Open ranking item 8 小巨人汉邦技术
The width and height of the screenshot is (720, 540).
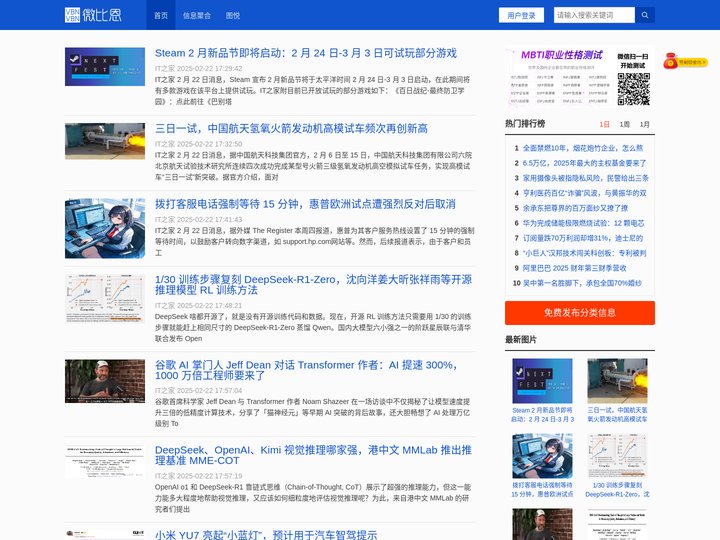click(585, 253)
